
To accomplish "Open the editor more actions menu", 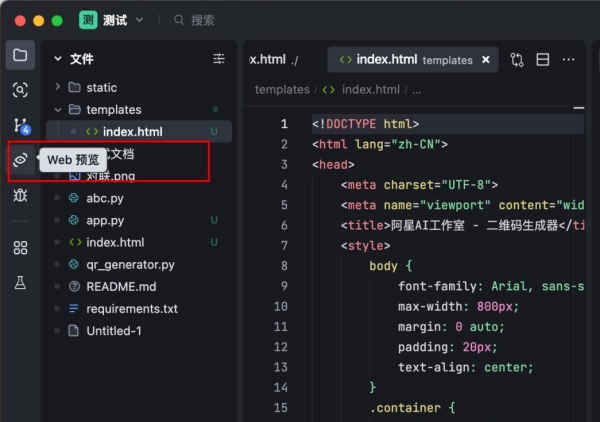I will point(569,60).
